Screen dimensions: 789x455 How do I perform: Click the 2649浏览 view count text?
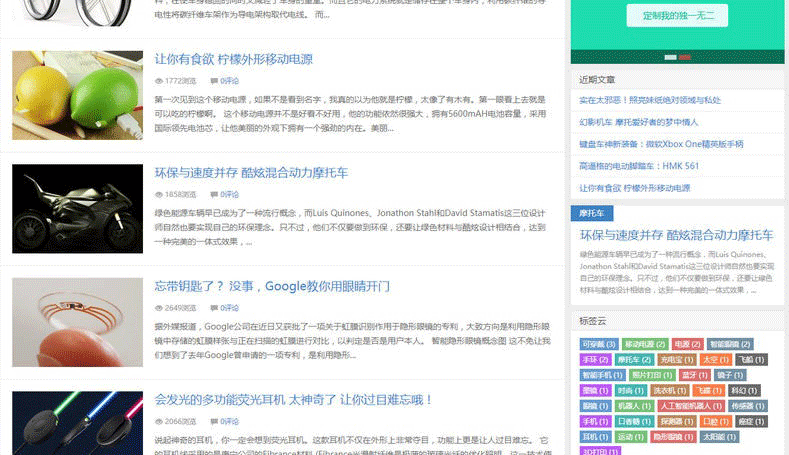(x=180, y=308)
